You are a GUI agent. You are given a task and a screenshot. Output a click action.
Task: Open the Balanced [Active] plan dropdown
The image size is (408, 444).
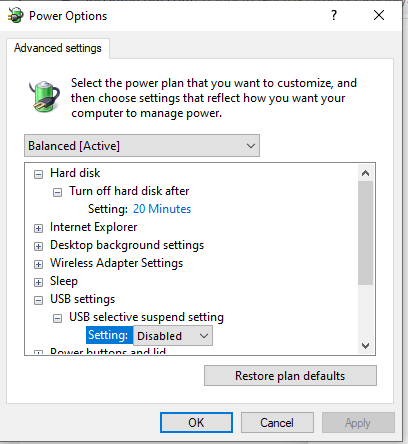point(142,146)
